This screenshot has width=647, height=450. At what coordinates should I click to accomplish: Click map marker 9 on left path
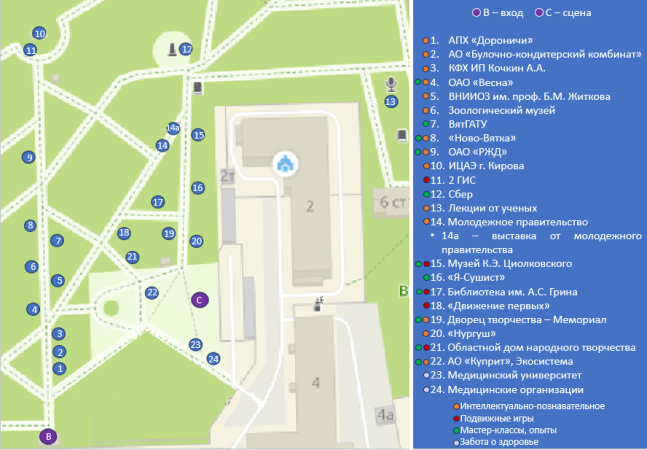(28, 157)
